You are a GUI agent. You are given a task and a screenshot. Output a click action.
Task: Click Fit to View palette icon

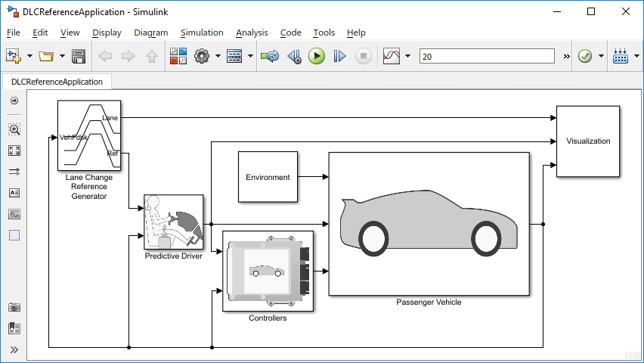tap(14, 150)
